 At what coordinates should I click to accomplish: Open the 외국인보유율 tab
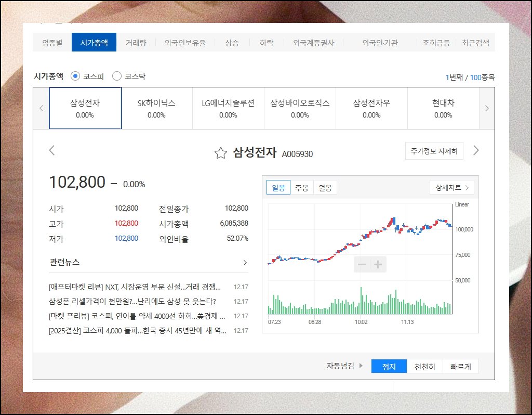185,43
